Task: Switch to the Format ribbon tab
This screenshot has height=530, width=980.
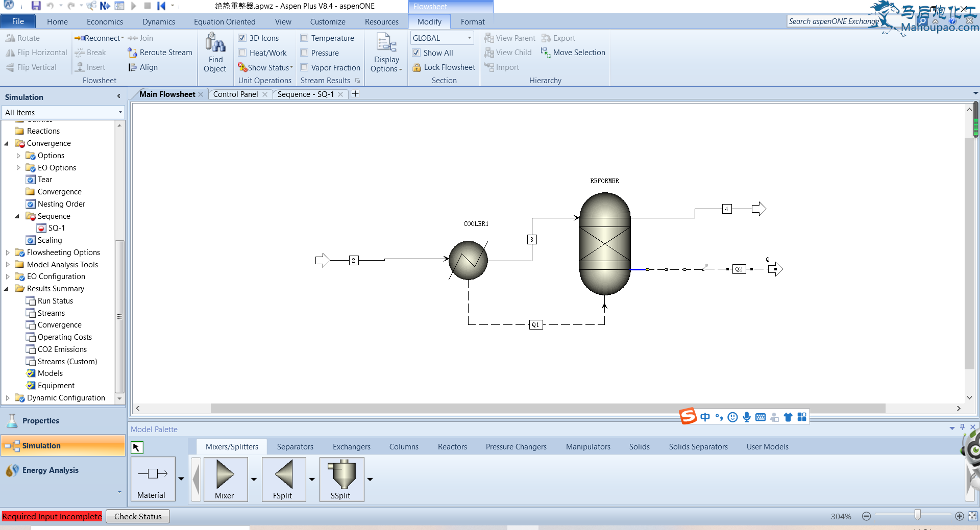Action: tap(473, 22)
